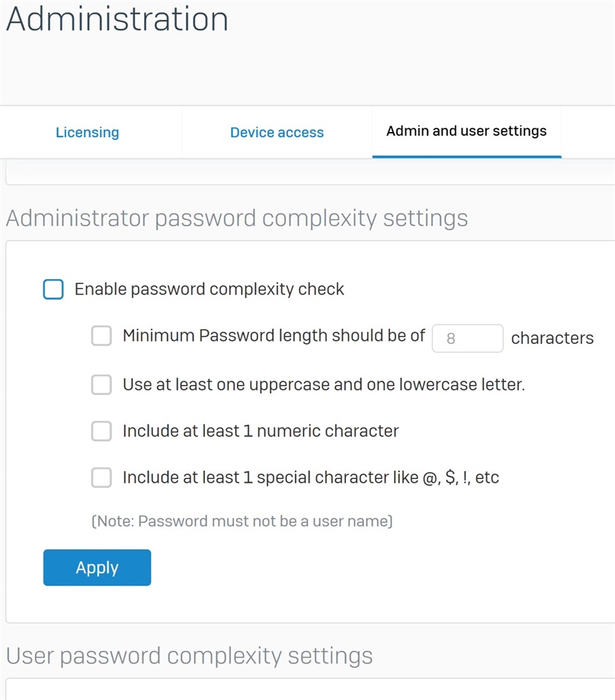Focus the minimum password length number field
Screen dimensions: 615x700
pyautogui.click(x=467, y=339)
